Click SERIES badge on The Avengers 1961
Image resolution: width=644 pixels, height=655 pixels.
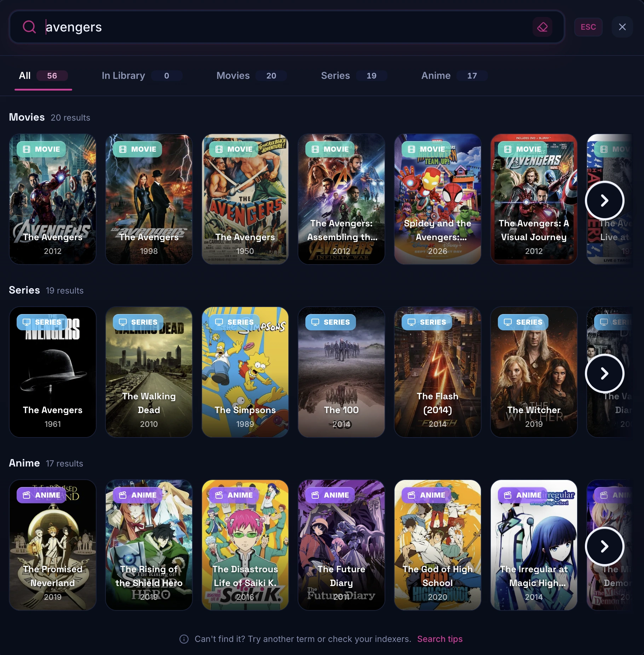42,322
